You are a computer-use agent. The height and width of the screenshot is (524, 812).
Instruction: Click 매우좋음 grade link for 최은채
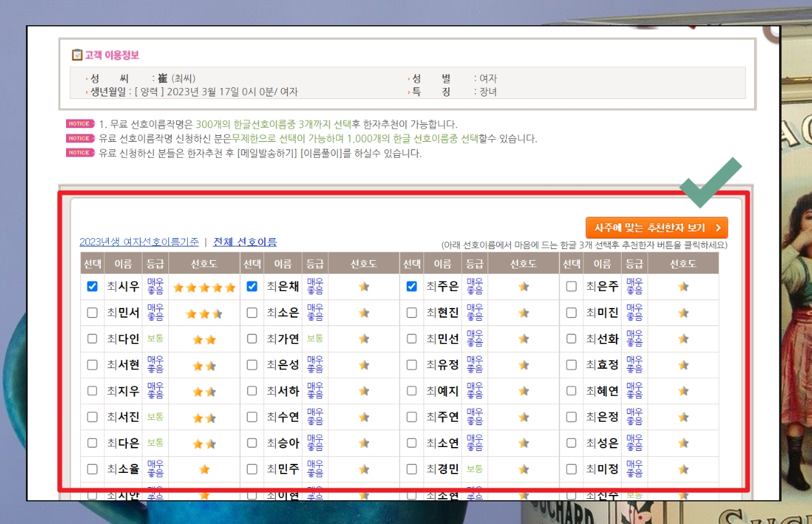click(x=315, y=287)
